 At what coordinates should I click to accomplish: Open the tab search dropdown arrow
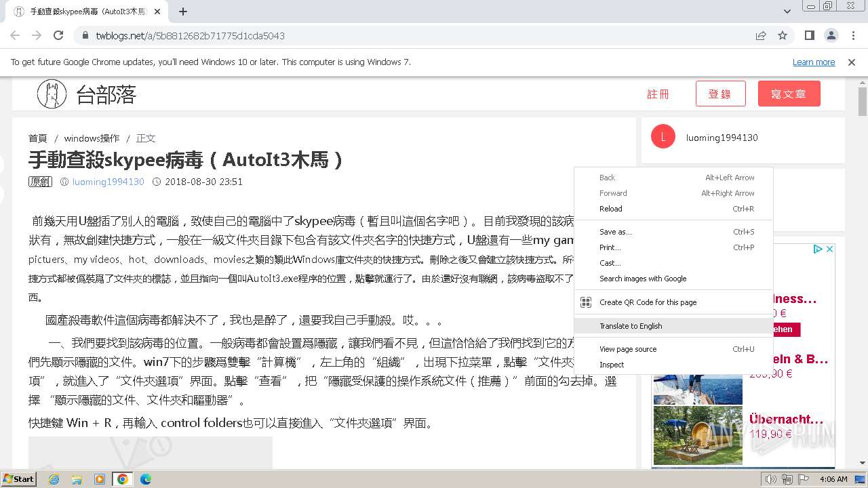(x=787, y=12)
